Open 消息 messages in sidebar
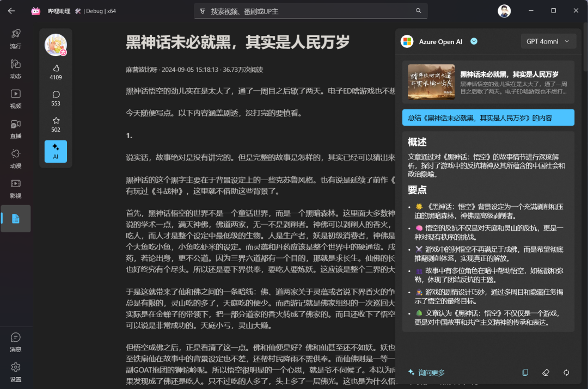The image size is (588, 389). pos(16,342)
